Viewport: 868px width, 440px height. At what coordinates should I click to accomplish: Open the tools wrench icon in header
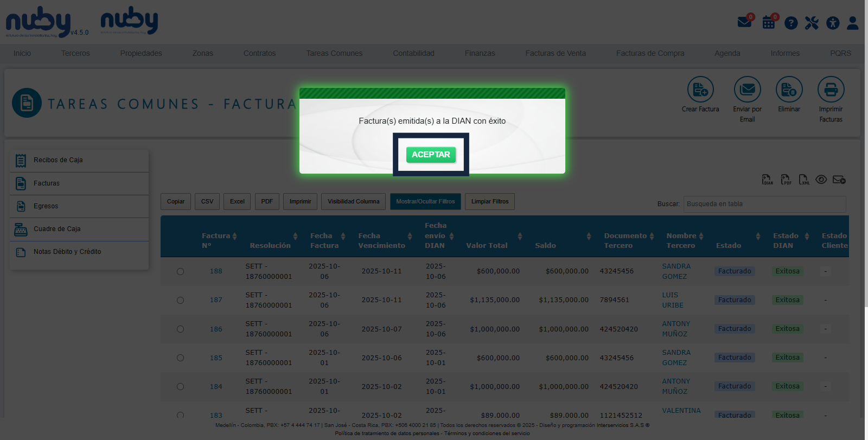click(812, 23)
